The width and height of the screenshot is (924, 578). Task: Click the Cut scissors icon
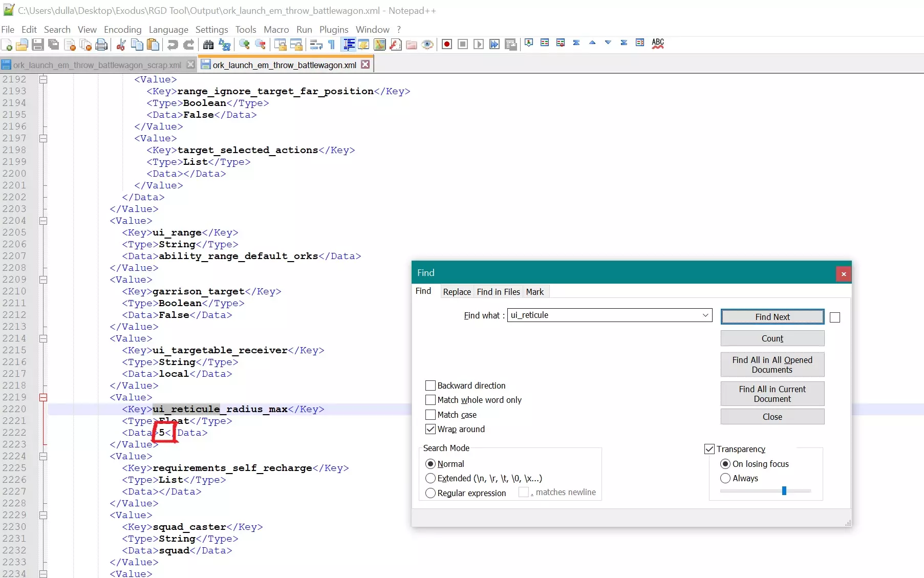(121, 45)
